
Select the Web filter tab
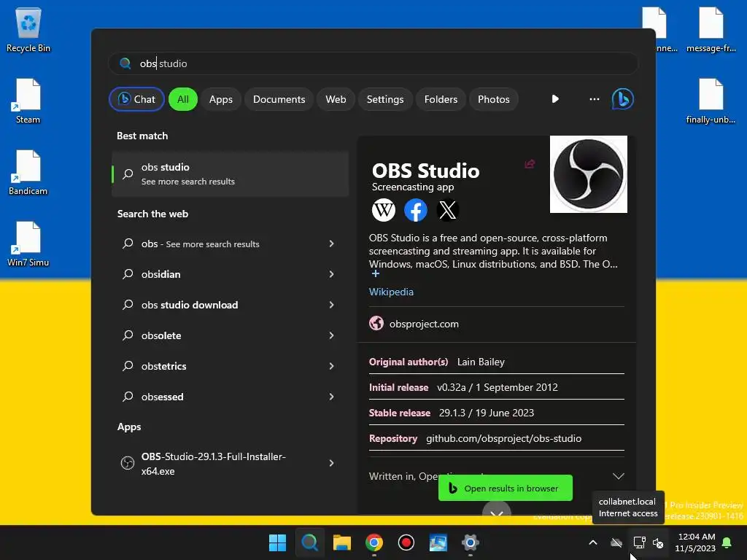coord(336,99)
